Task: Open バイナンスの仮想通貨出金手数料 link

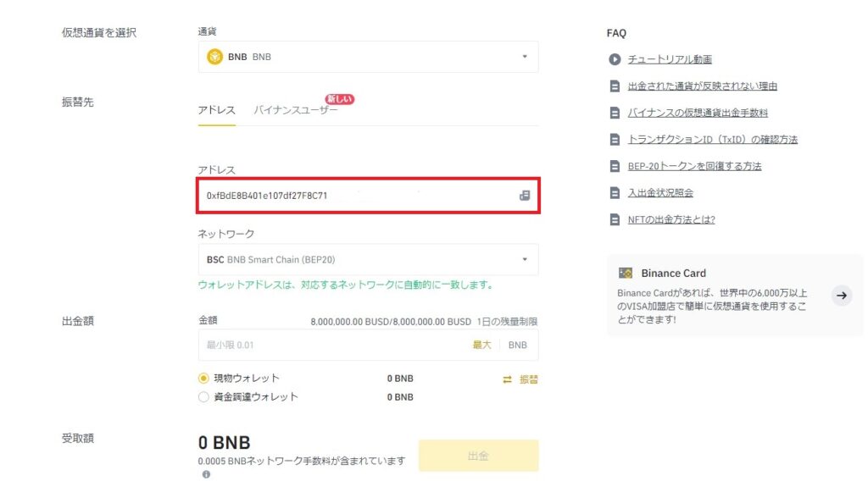Action: tap(698, 113)
